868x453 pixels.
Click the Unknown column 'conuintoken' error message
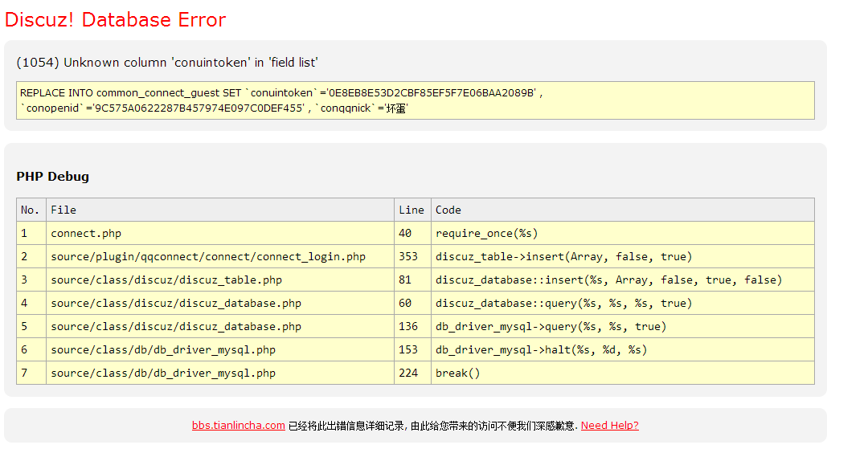(x=167, y=63)
